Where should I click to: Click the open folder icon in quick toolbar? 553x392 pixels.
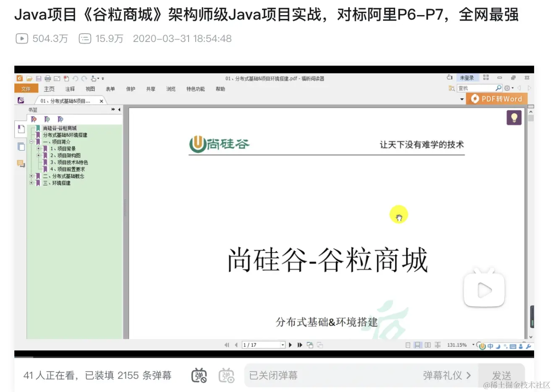tap(29, 78)
